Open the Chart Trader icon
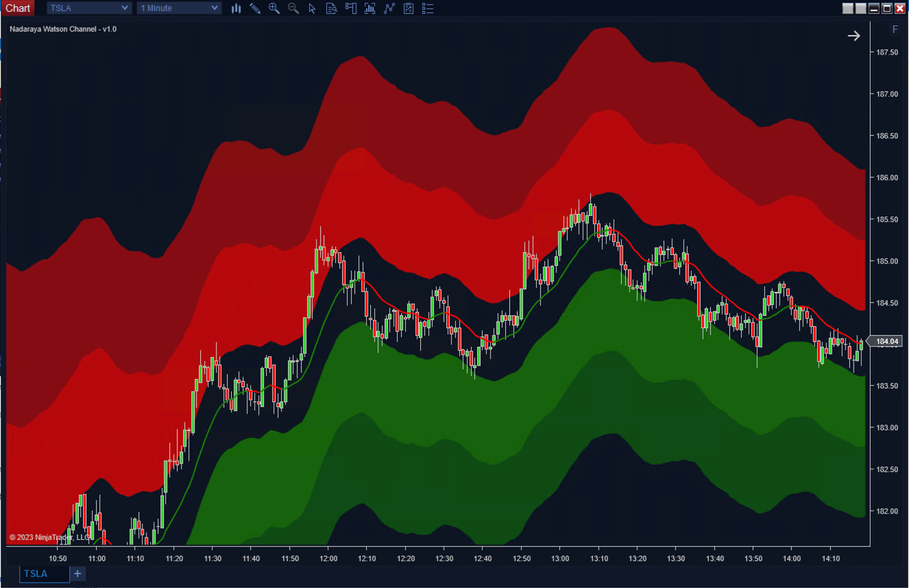The height and width of the screenshot is (588, 909). point(351,8)
